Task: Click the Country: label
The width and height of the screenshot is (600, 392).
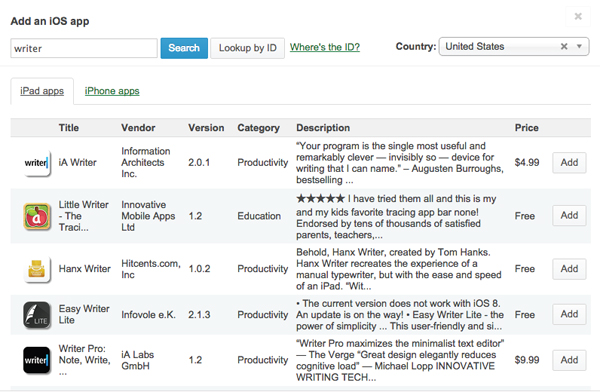Action: tap(416, 46)
